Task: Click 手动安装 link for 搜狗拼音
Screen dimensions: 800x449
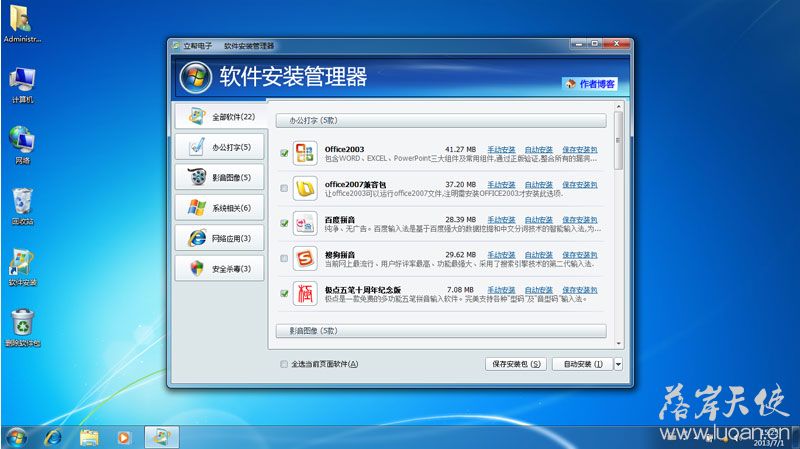Action: [x=501, y=255]
